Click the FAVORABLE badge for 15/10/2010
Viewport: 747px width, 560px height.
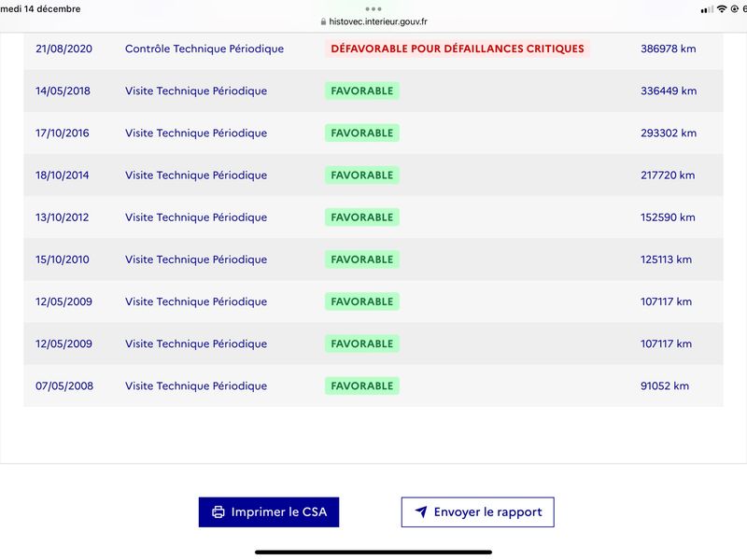click(362, 259)
